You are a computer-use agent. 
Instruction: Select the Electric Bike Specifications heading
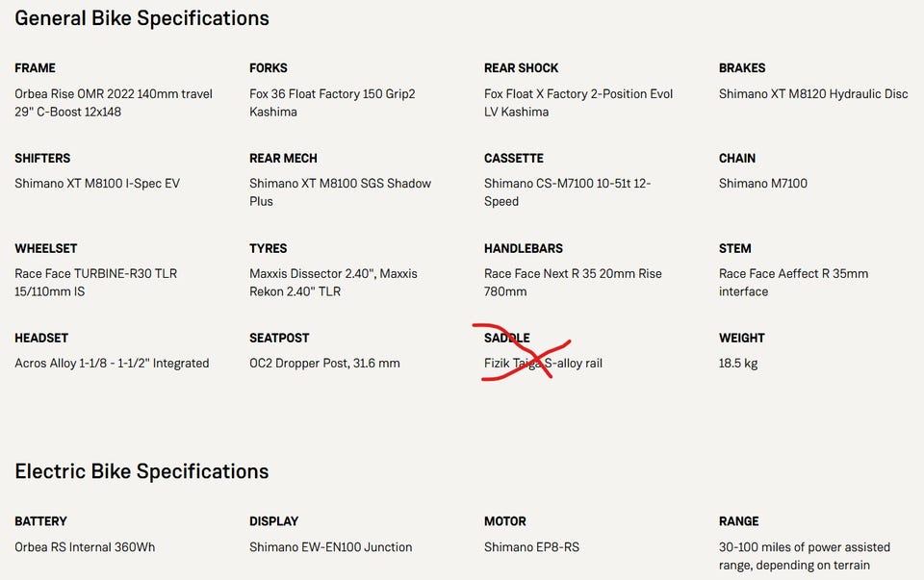point(142,471)
